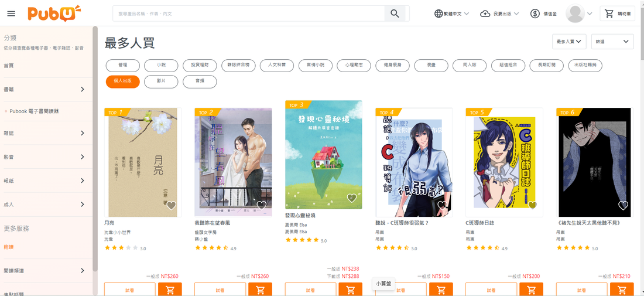Add 月亮 to cart
Image resolution: width=644 pixels, height=296 pixels.
(x=170, y=290)
